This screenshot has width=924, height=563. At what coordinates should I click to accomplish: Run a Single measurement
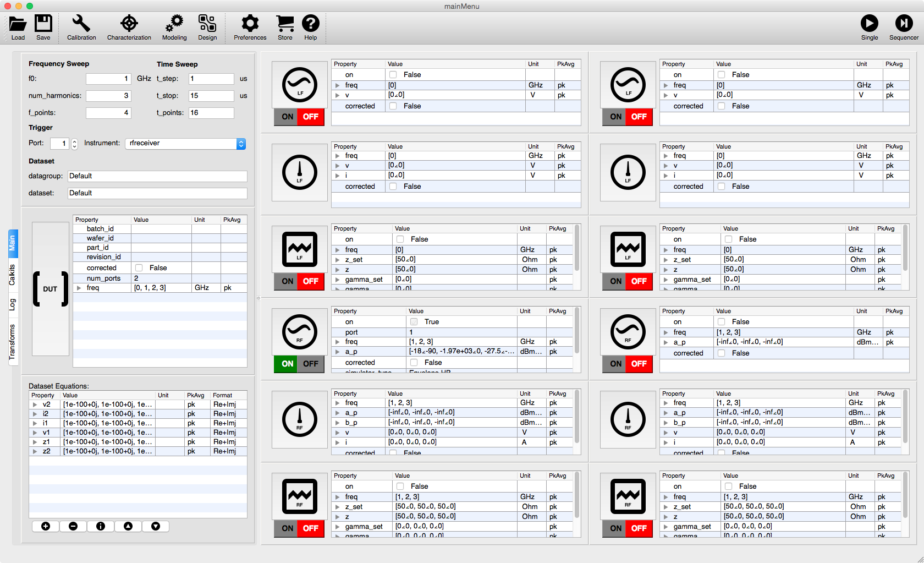click(x=870, y=24)
